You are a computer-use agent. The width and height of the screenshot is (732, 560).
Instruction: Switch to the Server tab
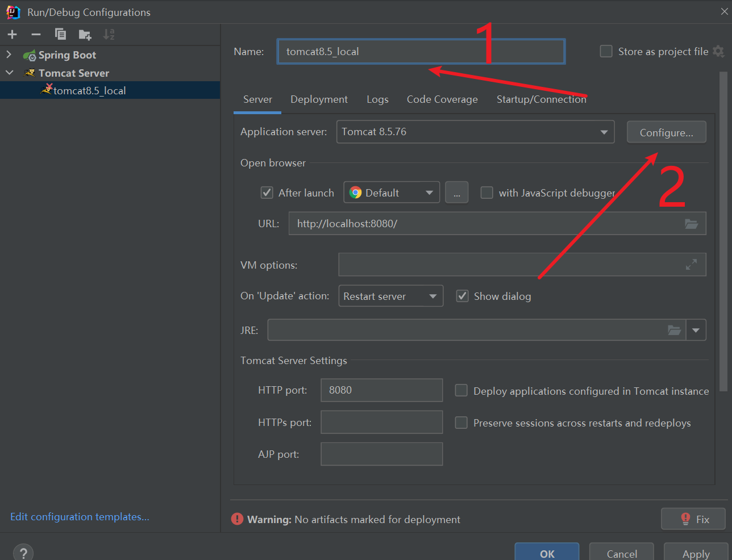point(257,99)
